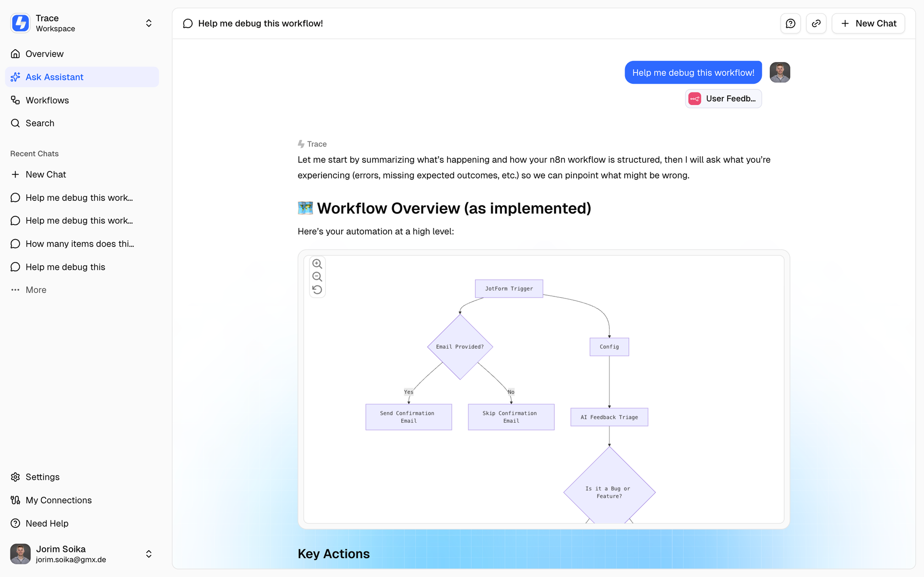The width and height of the screenshot is (924, 577).
Task: Open the User Feedback workflow attachment
Action: point(723,98)
